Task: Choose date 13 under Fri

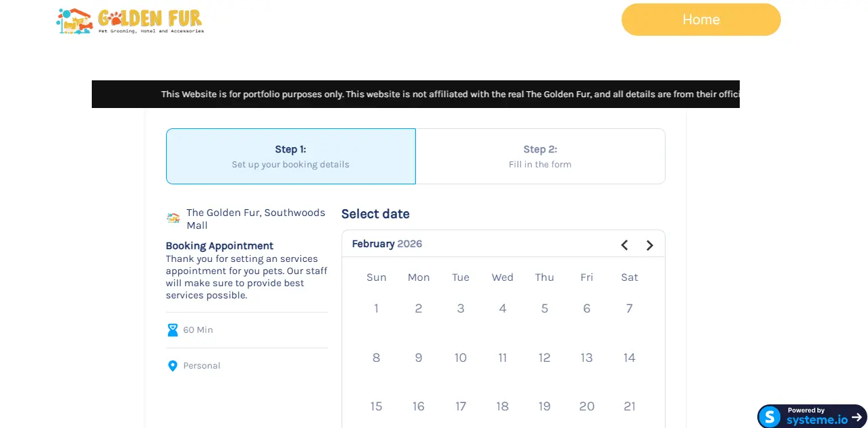Action: tap(587, 358)
